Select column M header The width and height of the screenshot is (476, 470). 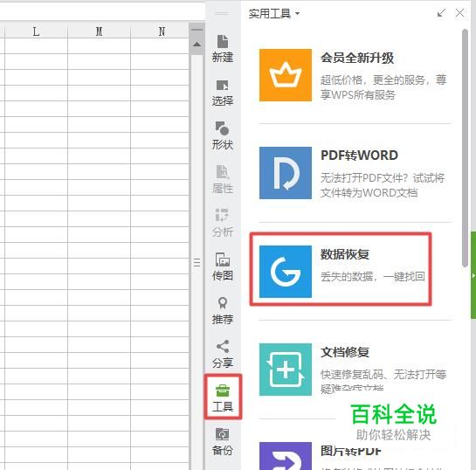click(99, 31)
